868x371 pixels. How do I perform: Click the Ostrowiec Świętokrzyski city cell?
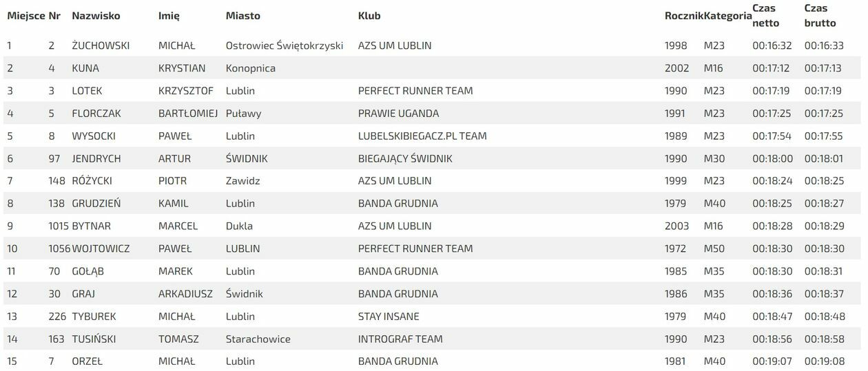click(284, 45)
